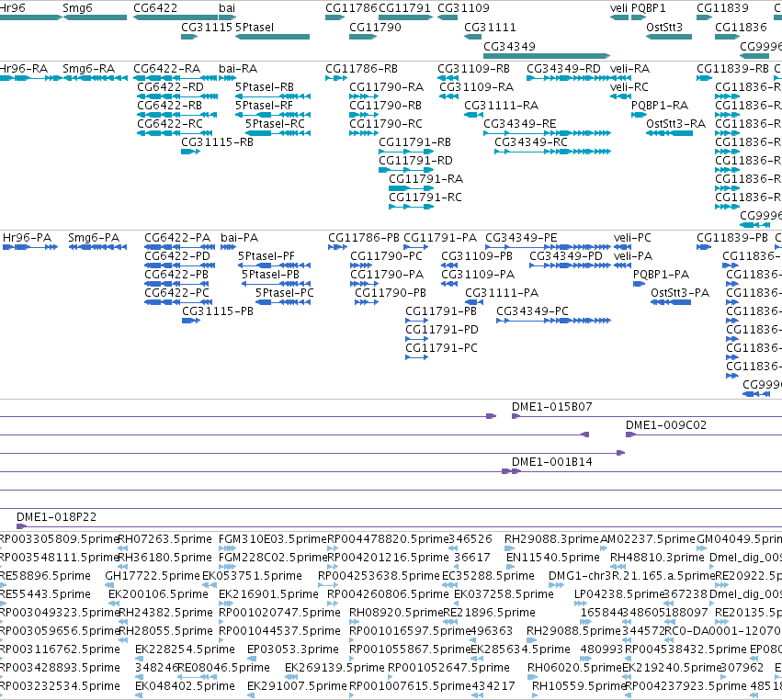Screen dimensions: 782x700
Task: Click the CG34349-PC protein label
Action: 532,311
